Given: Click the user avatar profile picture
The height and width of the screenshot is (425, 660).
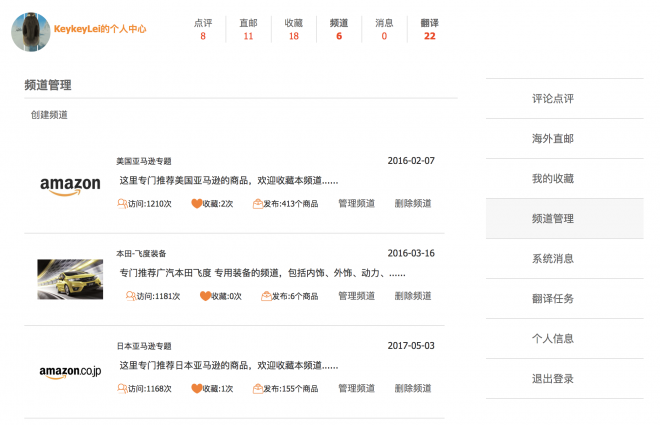Looking at the screenshot, I should pos(31,30).
